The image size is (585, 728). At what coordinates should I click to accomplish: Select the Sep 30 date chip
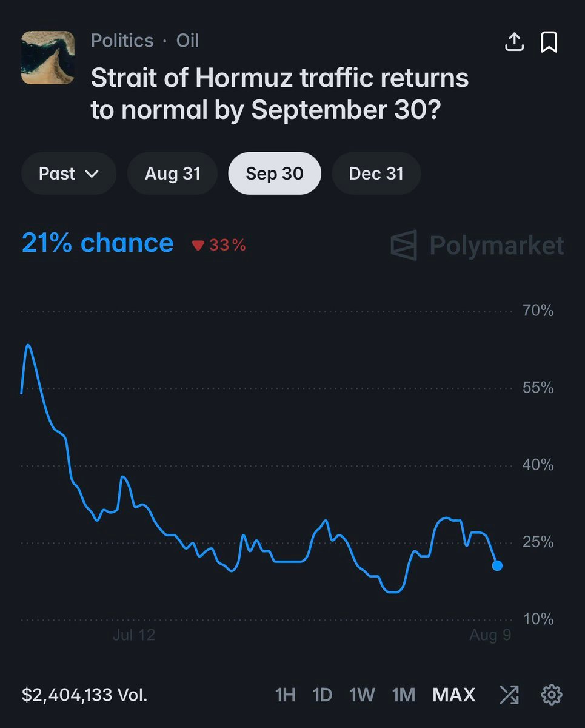coord(275,174)
